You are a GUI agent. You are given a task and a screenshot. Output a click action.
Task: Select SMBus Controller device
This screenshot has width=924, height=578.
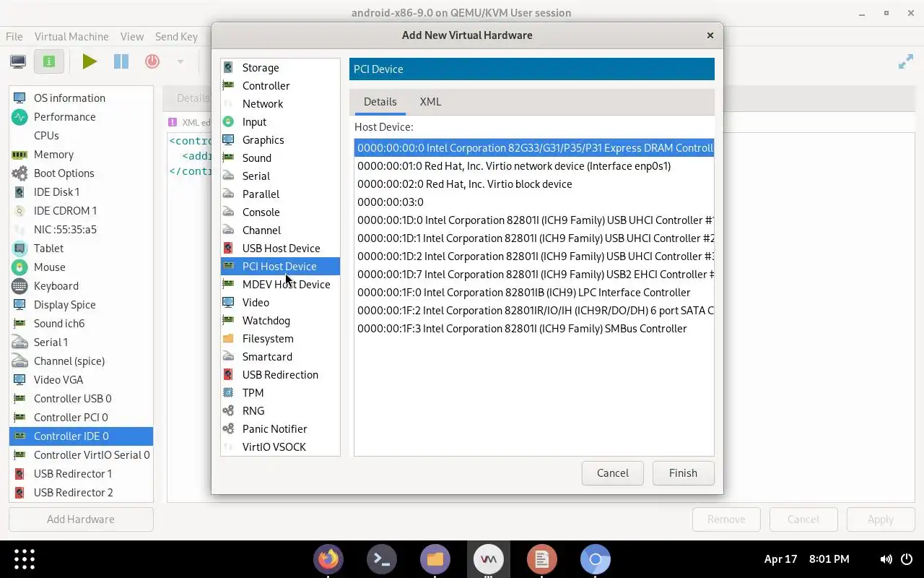point(533,329)
